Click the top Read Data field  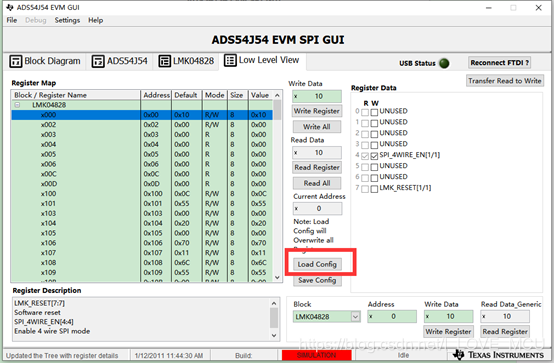(317, 153)
